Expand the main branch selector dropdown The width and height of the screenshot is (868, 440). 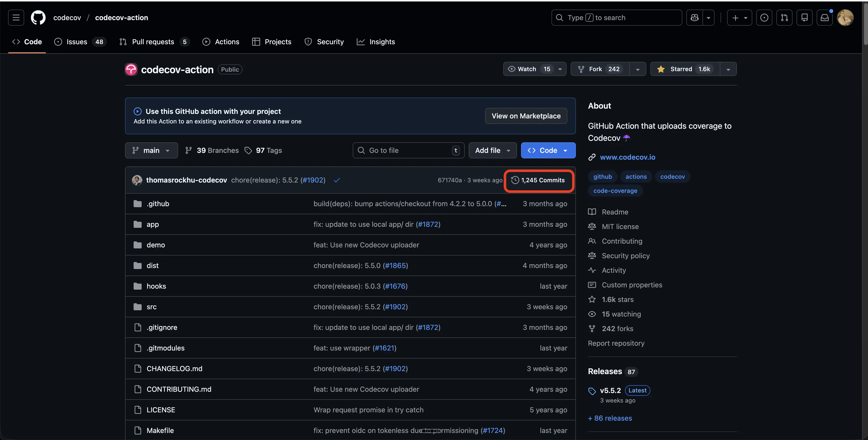(151, 151)
